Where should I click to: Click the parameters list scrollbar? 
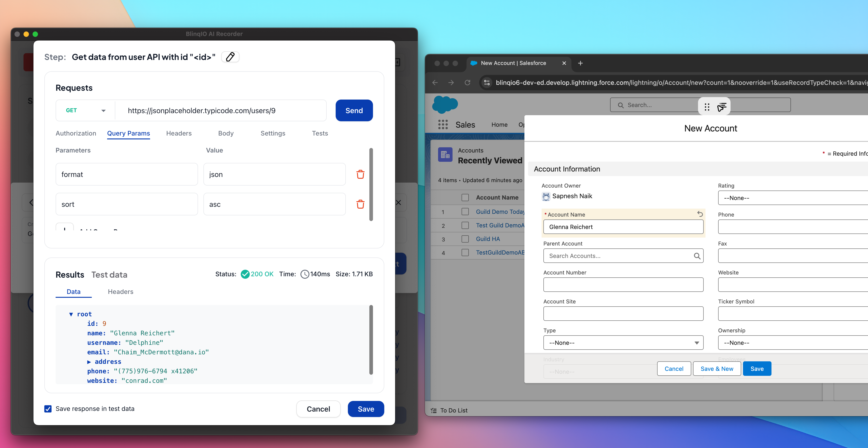tap(371, 185)
